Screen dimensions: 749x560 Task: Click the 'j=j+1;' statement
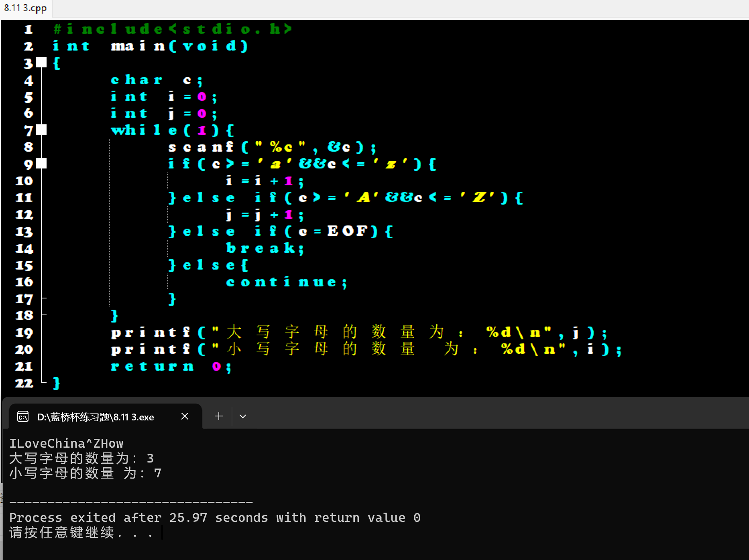pyautogui.click(x=265, y=215)
